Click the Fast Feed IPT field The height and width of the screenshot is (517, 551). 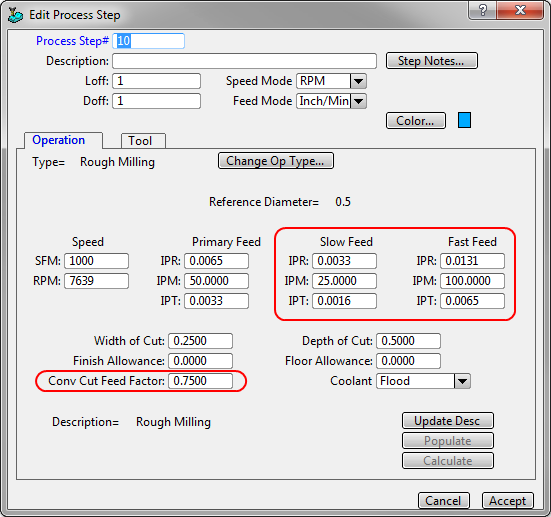[472, 301]
